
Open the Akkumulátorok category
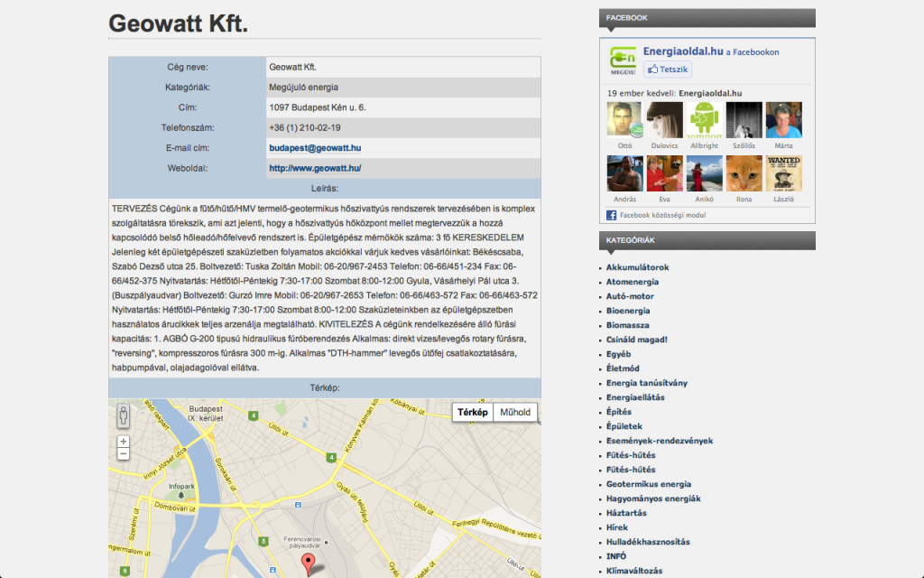[x=638, y=267]
